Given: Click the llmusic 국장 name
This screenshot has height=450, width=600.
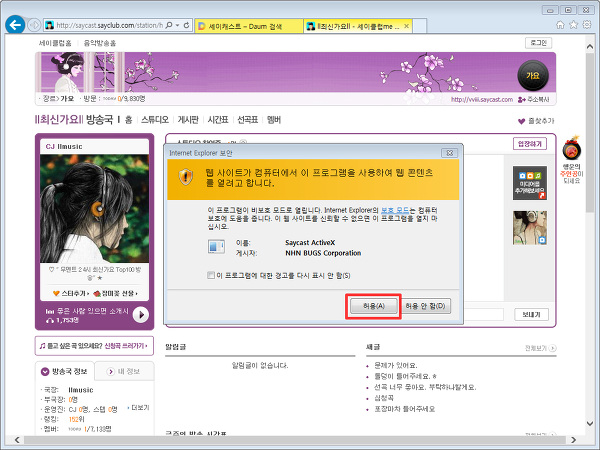Looking at the screenshot, I should click(x=81, y=390).
